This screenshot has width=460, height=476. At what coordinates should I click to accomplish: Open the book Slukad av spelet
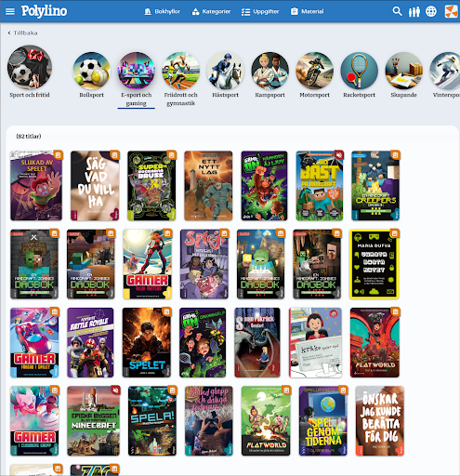[x=36, y=186]
